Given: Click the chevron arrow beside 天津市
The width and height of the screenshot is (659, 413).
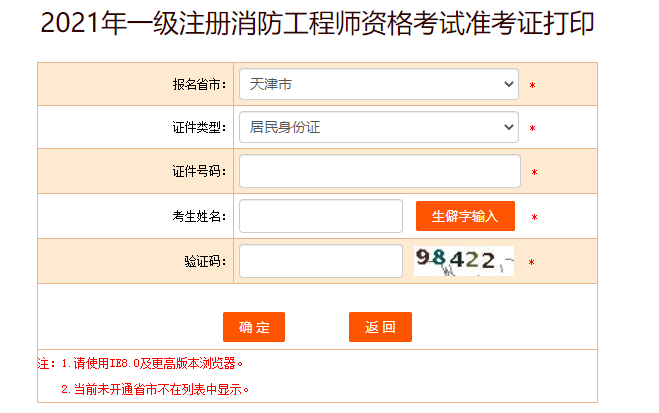Looking at the screenshot, I should (x=509, y=84).
